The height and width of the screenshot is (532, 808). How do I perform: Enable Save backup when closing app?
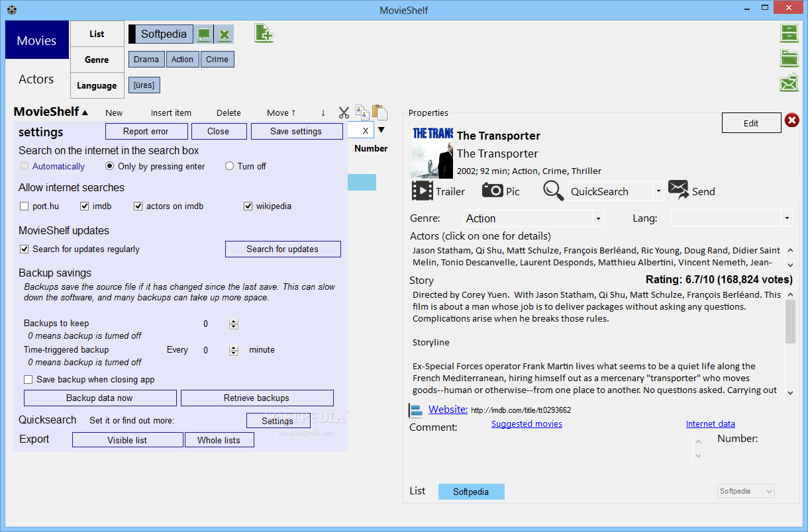pos(28,380)
